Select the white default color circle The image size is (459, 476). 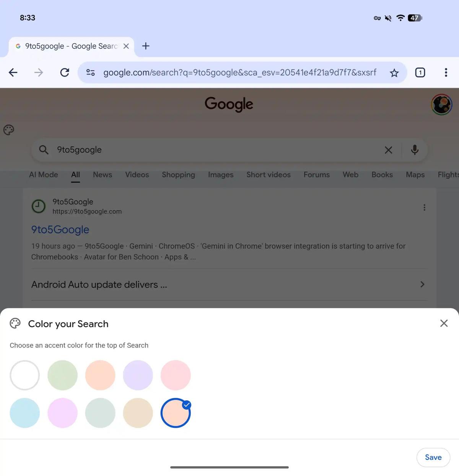click(x=25, y=375)
